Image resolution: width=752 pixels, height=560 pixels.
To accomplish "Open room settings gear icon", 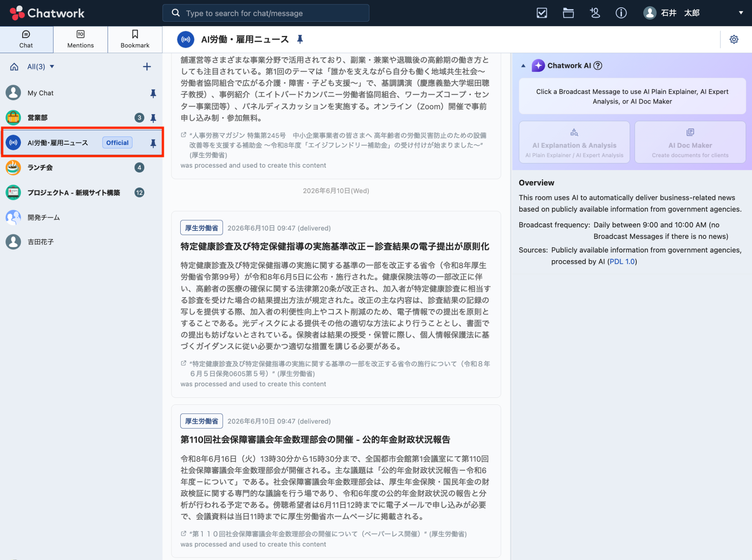I will tap(734, 39).
